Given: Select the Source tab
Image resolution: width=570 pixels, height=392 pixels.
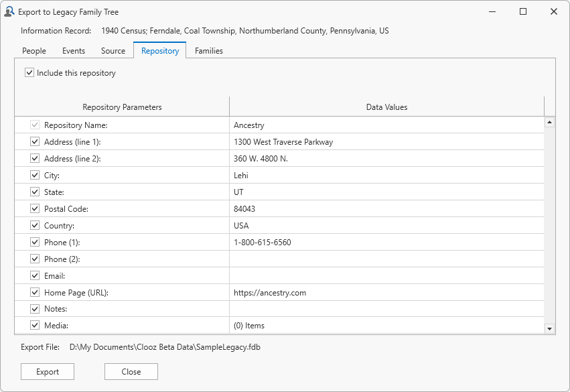Looking at the screenshot, I should tap(113, 50).
